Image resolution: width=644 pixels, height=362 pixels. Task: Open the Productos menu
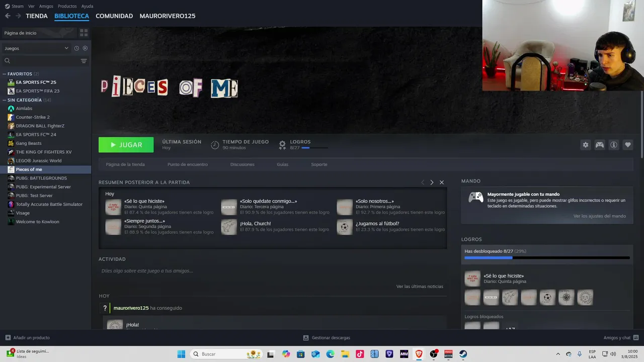point(67,6)
